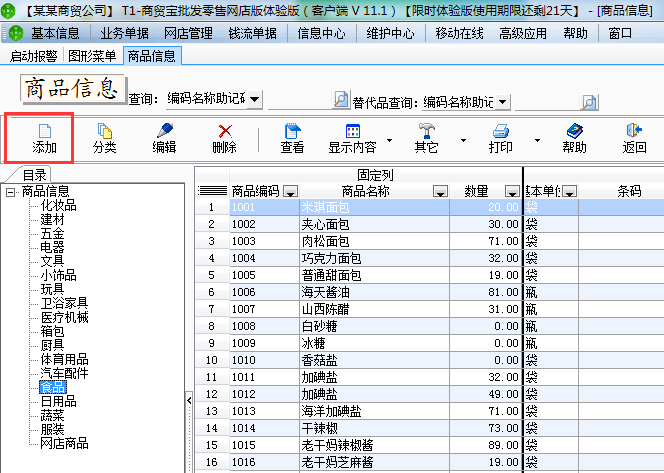Click the 替代品查询 input field
The image size is (664, 473).
pyautogui.click(x=547, y=102)
